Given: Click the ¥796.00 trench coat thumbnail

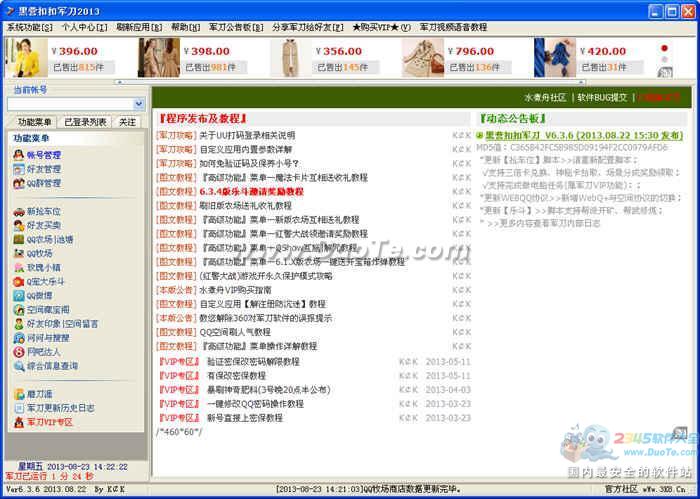Looking at the screenshot, I should (x=423, y=58).
